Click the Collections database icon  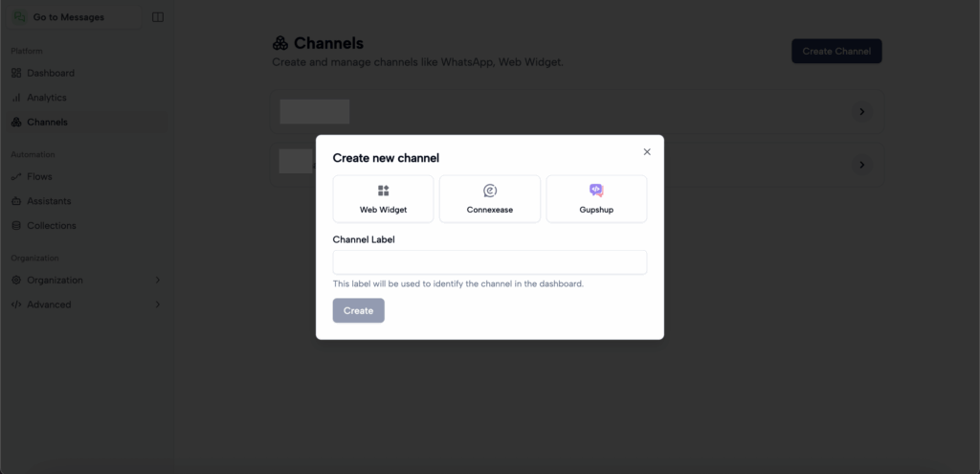pos(16,226)
